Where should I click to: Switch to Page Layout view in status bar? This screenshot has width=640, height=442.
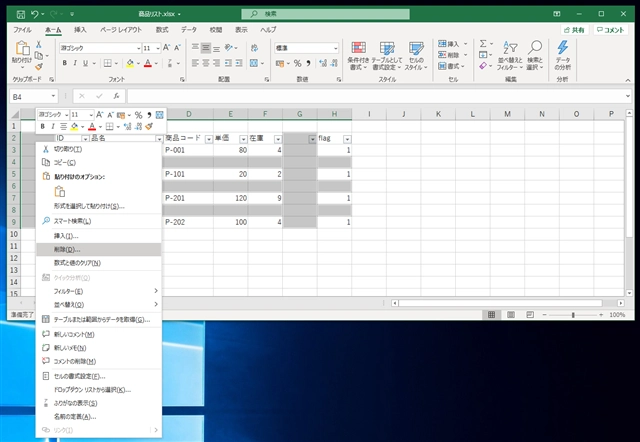(x=511, y=315)
